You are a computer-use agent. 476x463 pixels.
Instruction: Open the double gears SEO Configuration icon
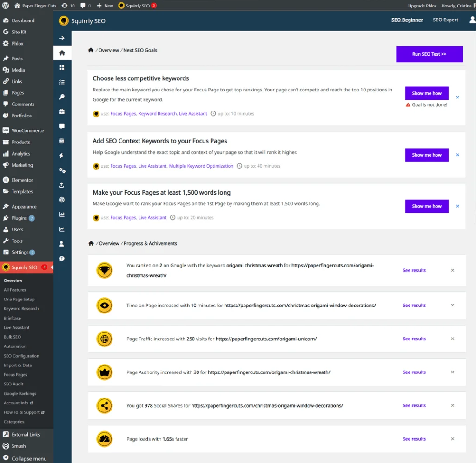point(62,170)
